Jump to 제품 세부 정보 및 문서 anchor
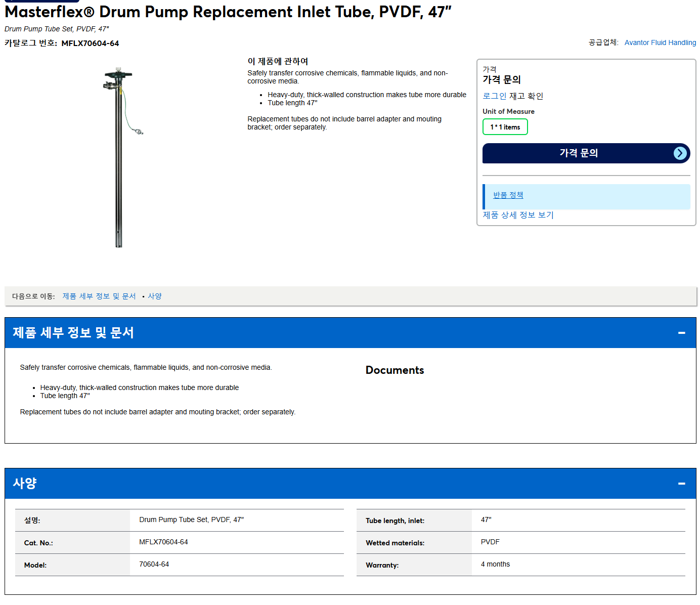Screen dimensions: 700x605 [x=99, y=296]
